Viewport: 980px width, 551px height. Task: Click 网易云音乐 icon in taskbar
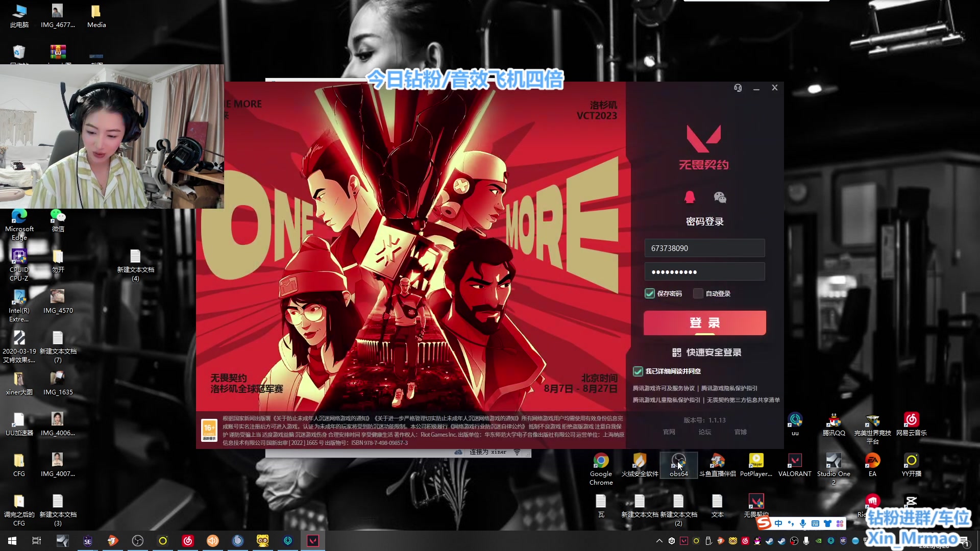pyautogui.click(x=187, y=541)
